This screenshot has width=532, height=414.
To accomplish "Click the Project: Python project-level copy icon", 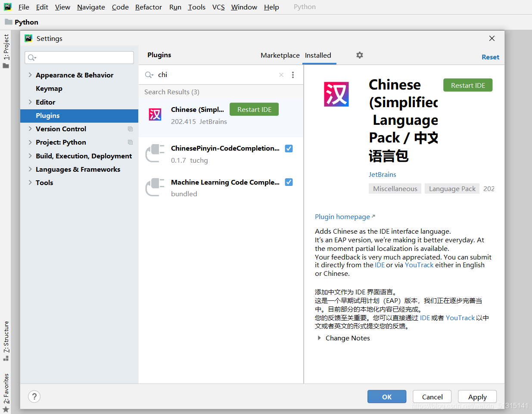I will [x=130, y=142].
